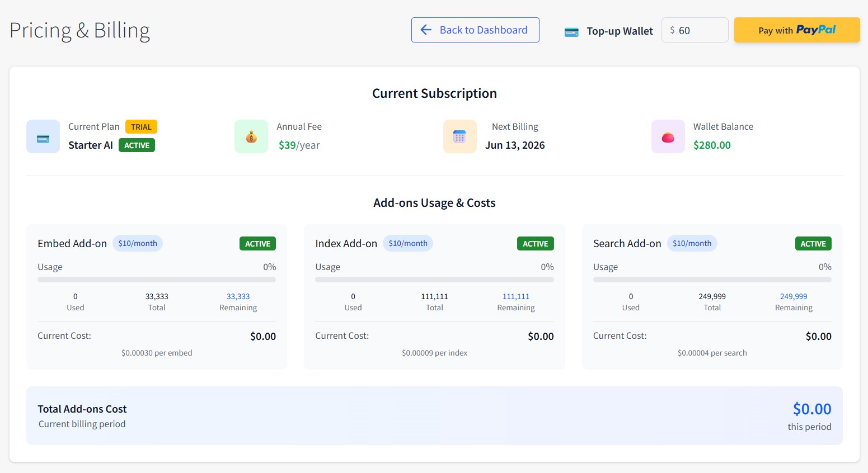This screenshot has width=868, height=473.
Task: Click the Index Add-on title
Action: 346,244
